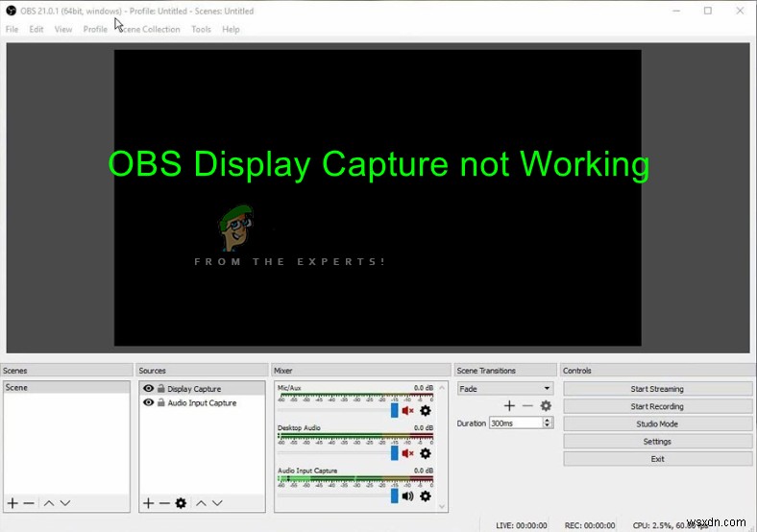Open the View menu

[63, 29]
